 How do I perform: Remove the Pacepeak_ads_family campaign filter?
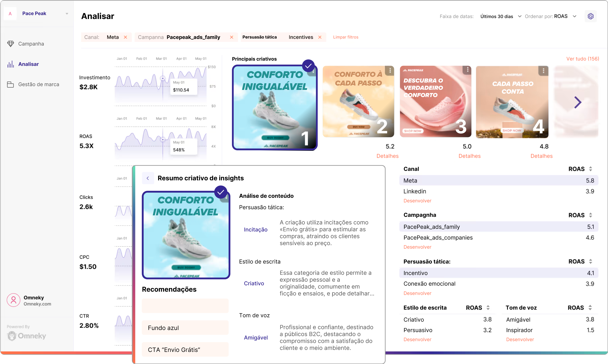coord(231,37)
